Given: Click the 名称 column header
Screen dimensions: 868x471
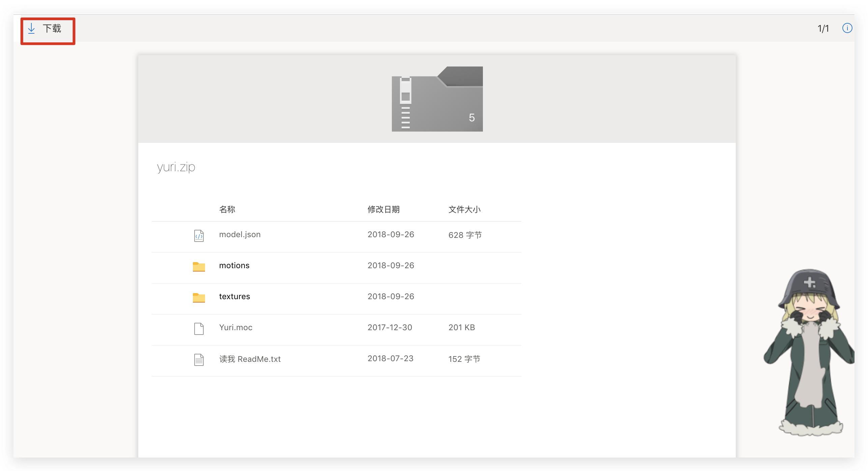Looking at the screenshot, I should pos(227,210).
